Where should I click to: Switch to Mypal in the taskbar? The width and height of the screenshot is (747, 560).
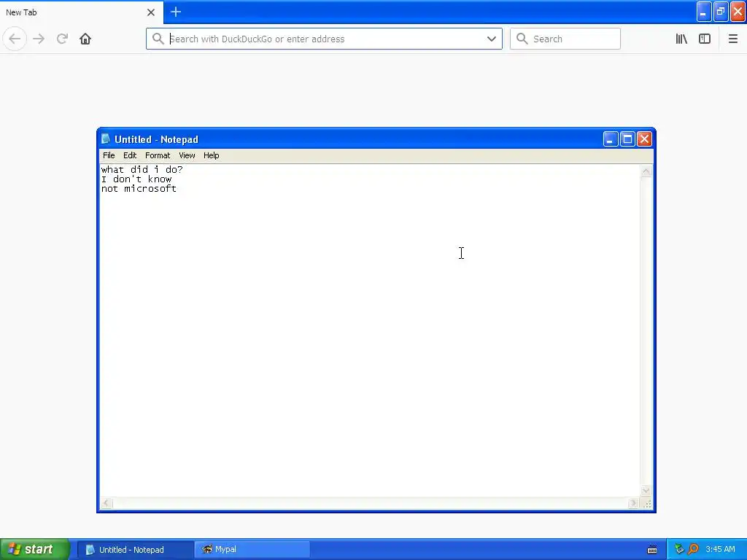[252, 550]
